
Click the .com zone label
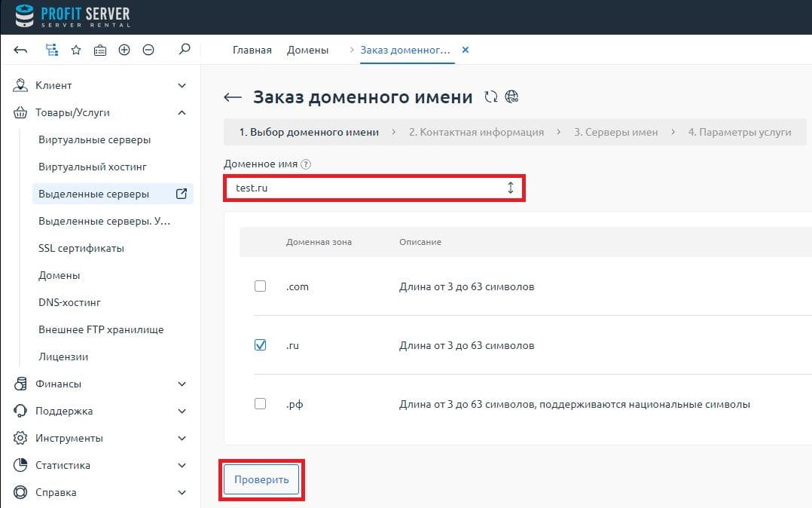click(x=298, y=286)
